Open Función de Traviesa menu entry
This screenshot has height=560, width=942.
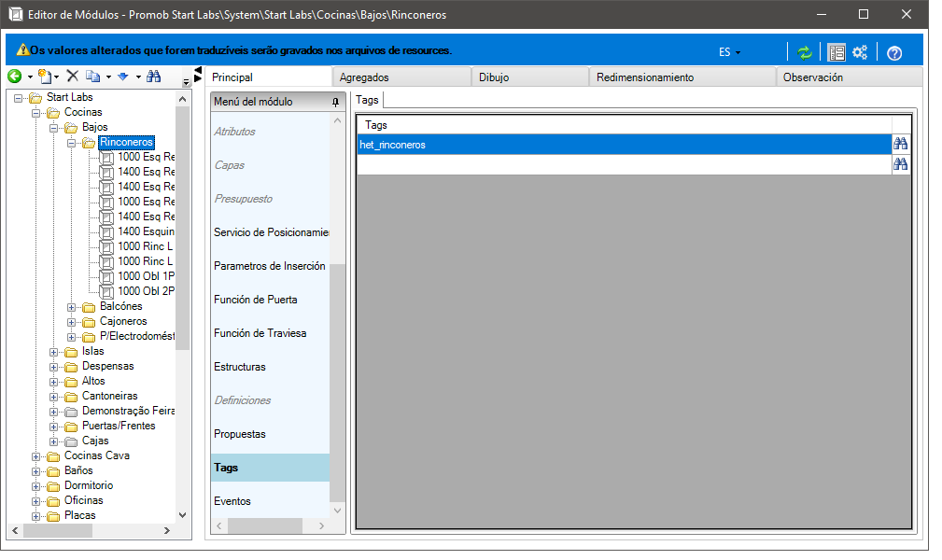(271, 333)
